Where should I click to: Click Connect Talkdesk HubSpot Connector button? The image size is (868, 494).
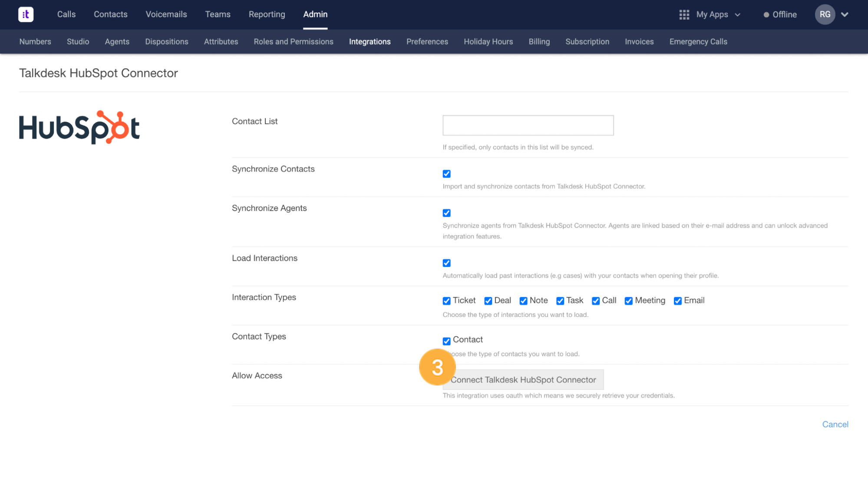click(x=523, y=380)
